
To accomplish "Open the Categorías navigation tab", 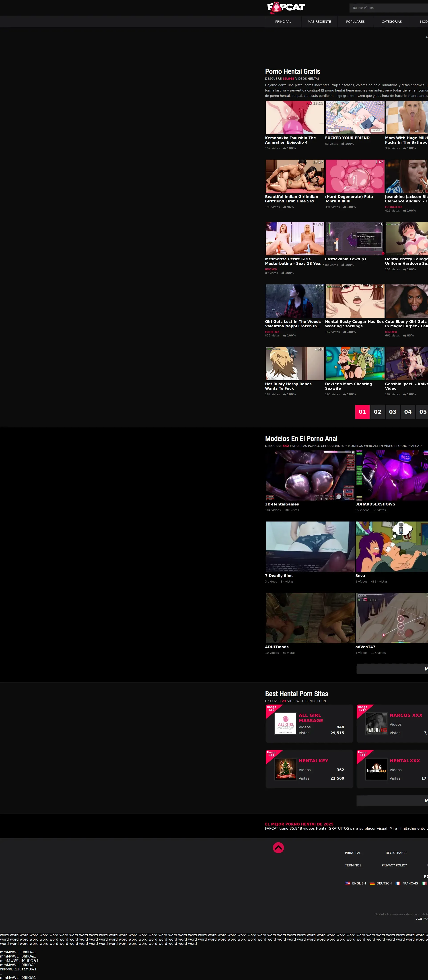I will [391, 22].
